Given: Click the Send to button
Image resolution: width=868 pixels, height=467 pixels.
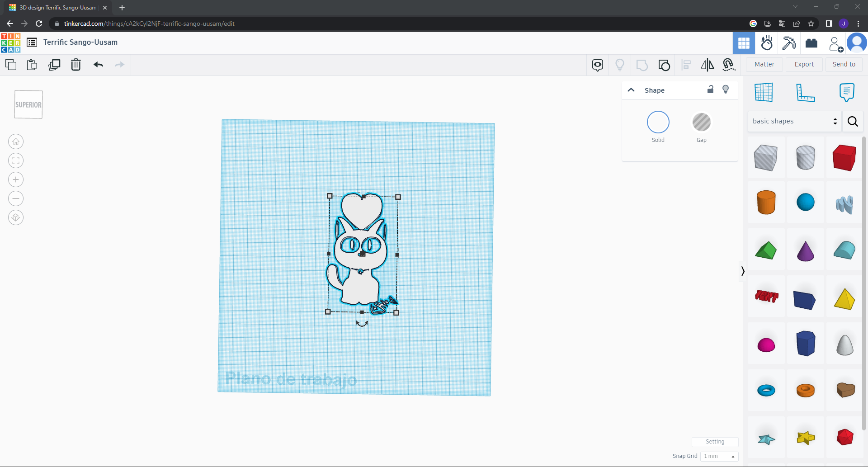Looking at the screenshot, I should tap(844, 65).
